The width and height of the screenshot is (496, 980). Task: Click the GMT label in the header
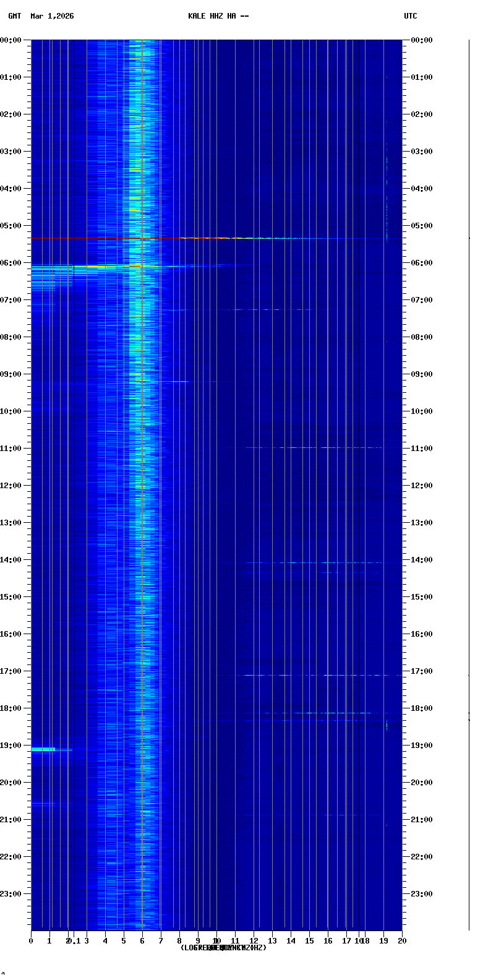pos(14,16)
